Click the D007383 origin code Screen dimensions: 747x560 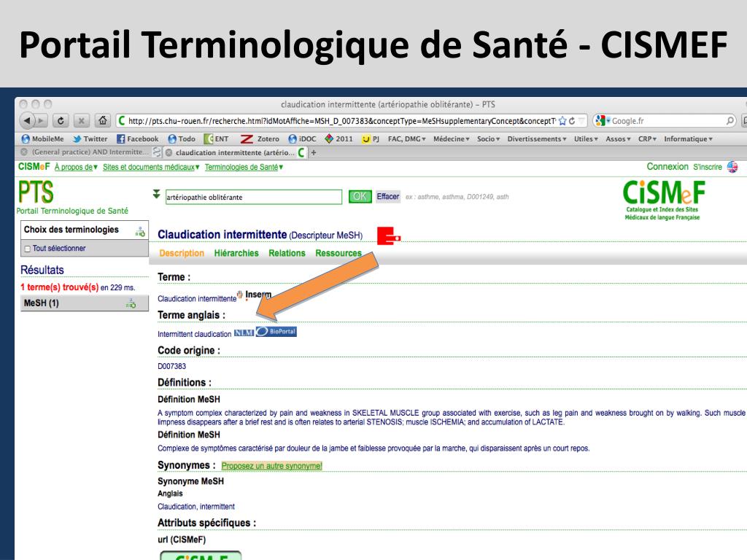172,366
